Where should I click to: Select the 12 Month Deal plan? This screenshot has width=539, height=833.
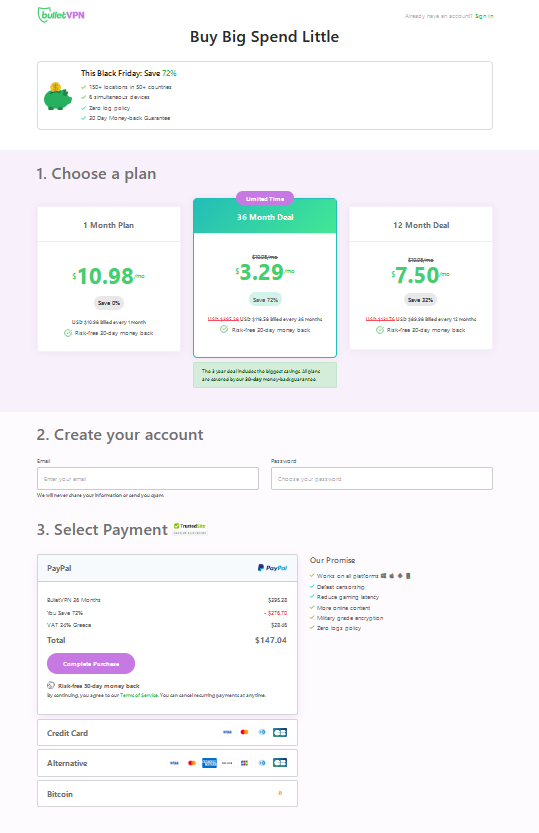[x=421, y=278]
